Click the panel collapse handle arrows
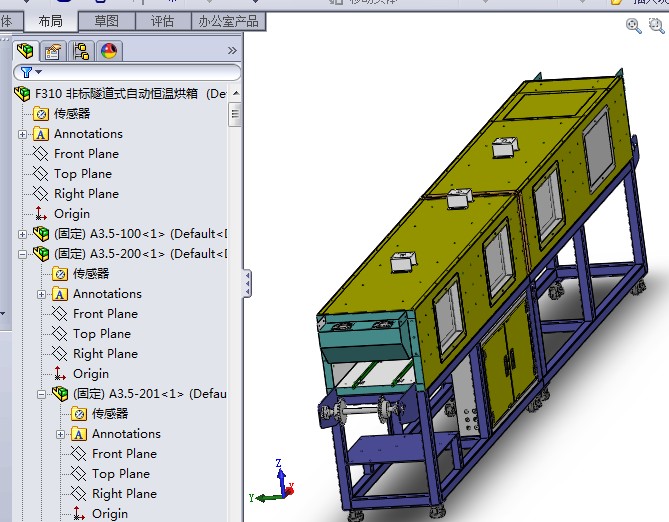The height and width of the screenshot is (522, 669). [247, 283]
